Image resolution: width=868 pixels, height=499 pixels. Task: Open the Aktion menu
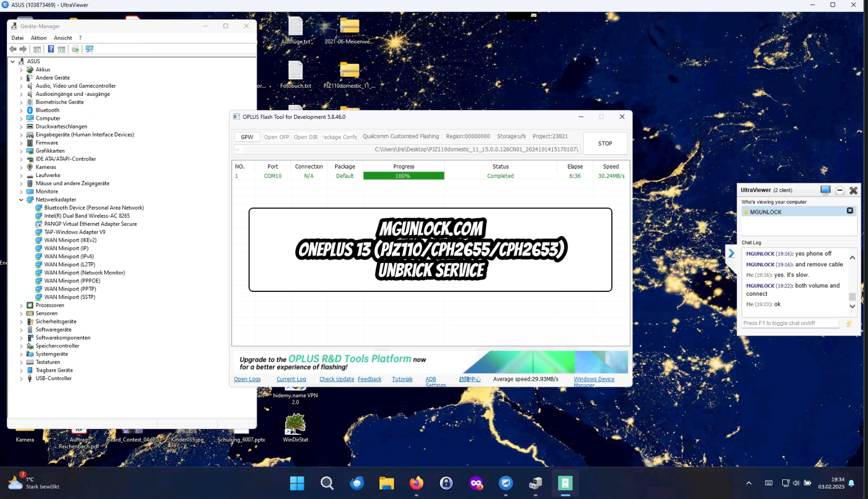pos(39,38)
